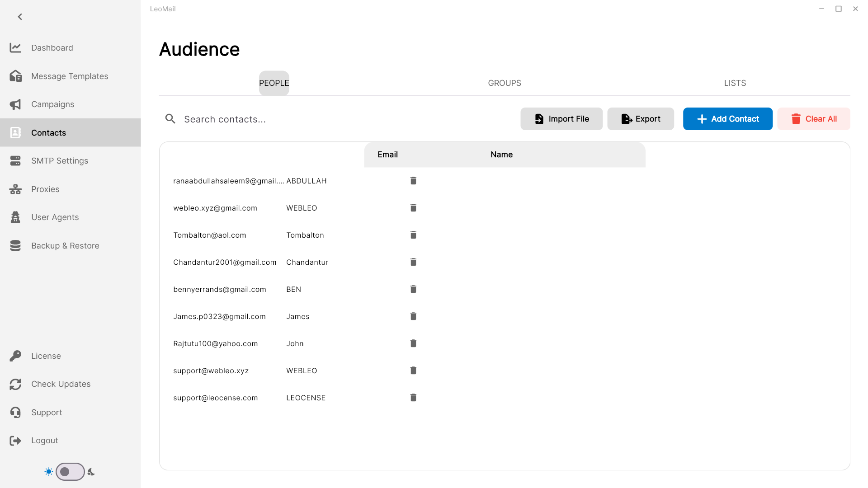
Task: Switch to the PEOPLE tab
Action: [274, 83]
